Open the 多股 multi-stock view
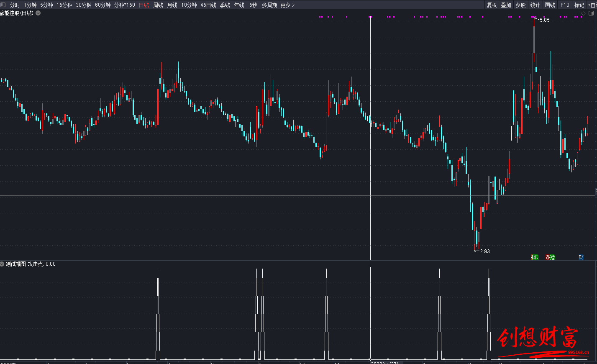The height and width of the screenshot is (364, 597). pos(520,5)
